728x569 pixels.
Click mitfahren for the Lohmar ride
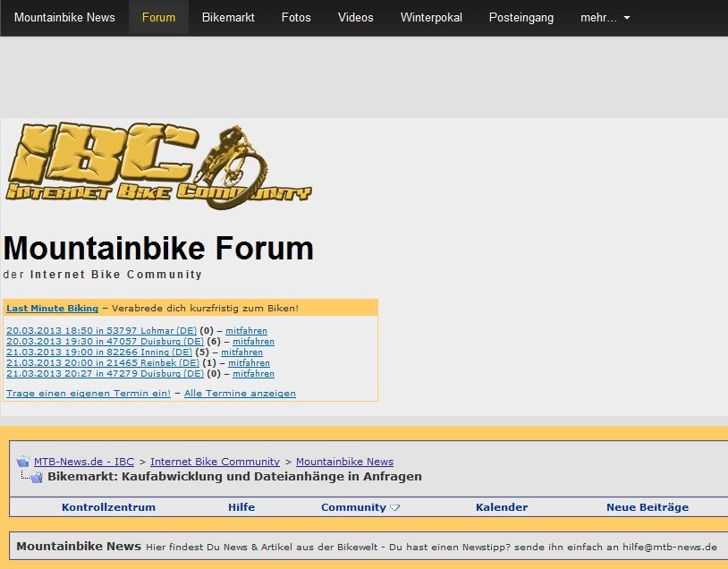point(247,331)
